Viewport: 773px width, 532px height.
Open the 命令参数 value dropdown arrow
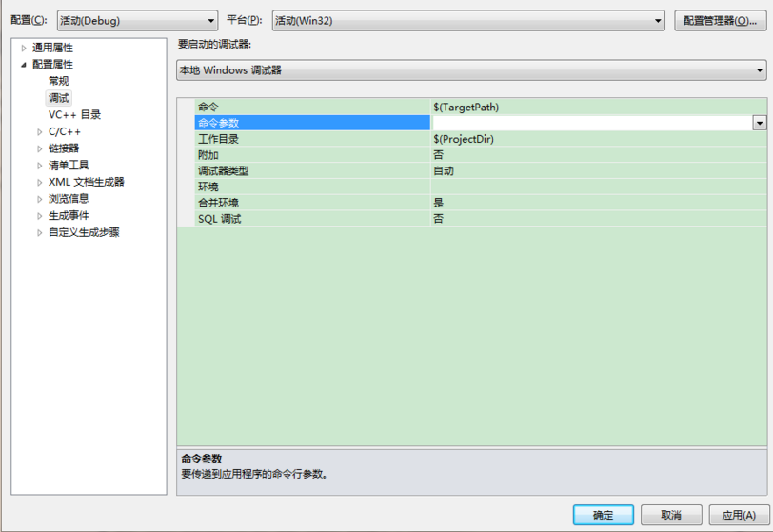tap(760, 123)
